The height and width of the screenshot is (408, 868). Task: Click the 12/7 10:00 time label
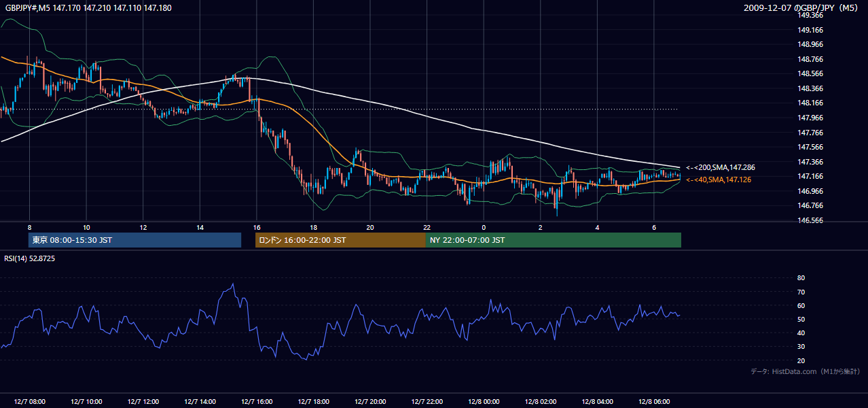click(x=86, y=401)
